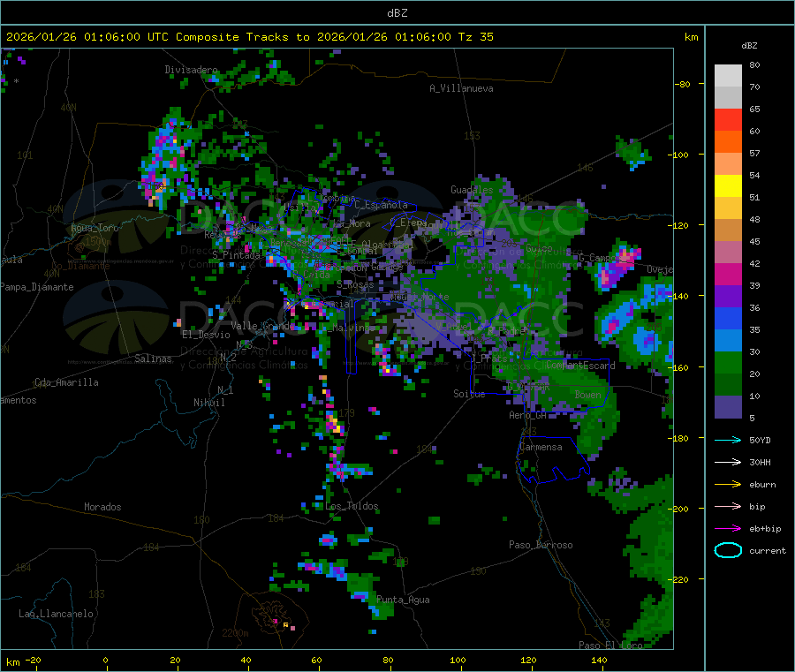Select the 35 dBZ blue legend swatch

[x=728, y=318]
